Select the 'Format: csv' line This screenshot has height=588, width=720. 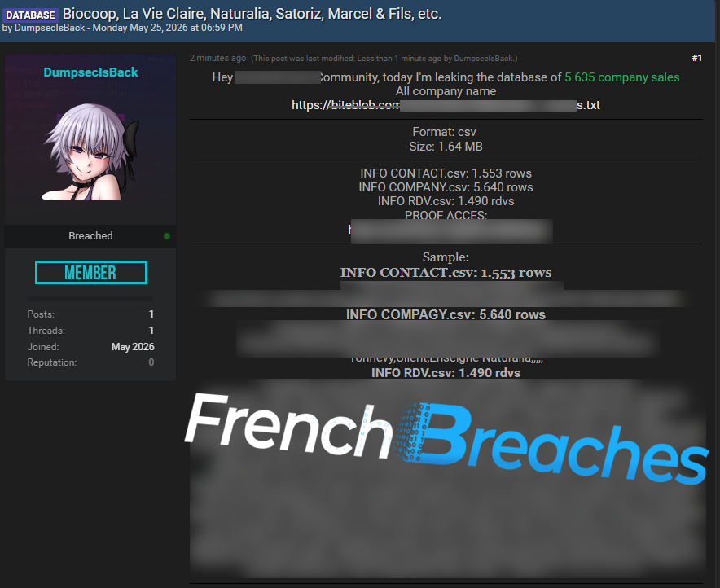[444, 132]
